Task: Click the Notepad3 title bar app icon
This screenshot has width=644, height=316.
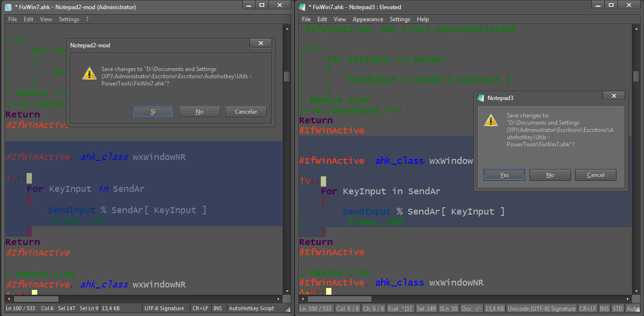Action: [x=302, y=7]
